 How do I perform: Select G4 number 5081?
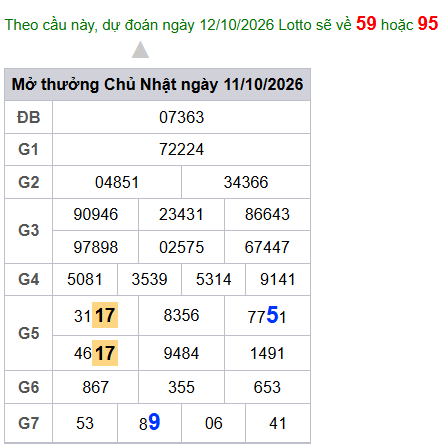[85, 279]
